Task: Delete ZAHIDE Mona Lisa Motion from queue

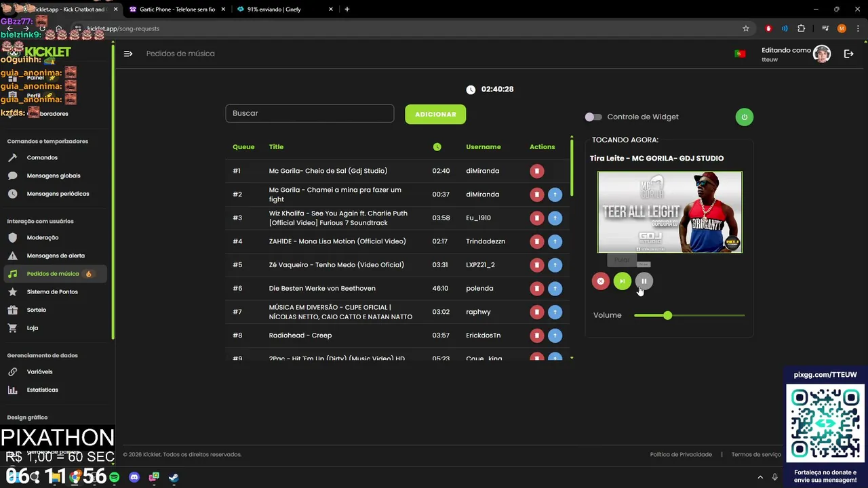Action: tap(536, 241)
